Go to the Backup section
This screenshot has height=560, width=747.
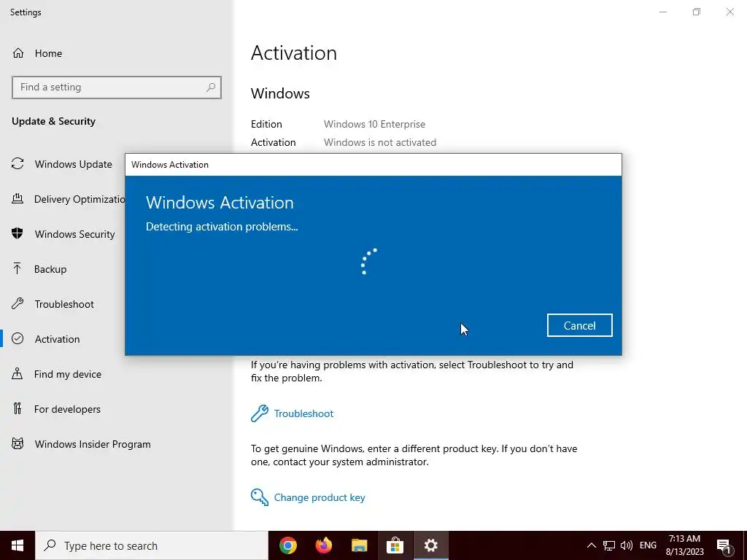pyautogui.click(x=50, y=269)
